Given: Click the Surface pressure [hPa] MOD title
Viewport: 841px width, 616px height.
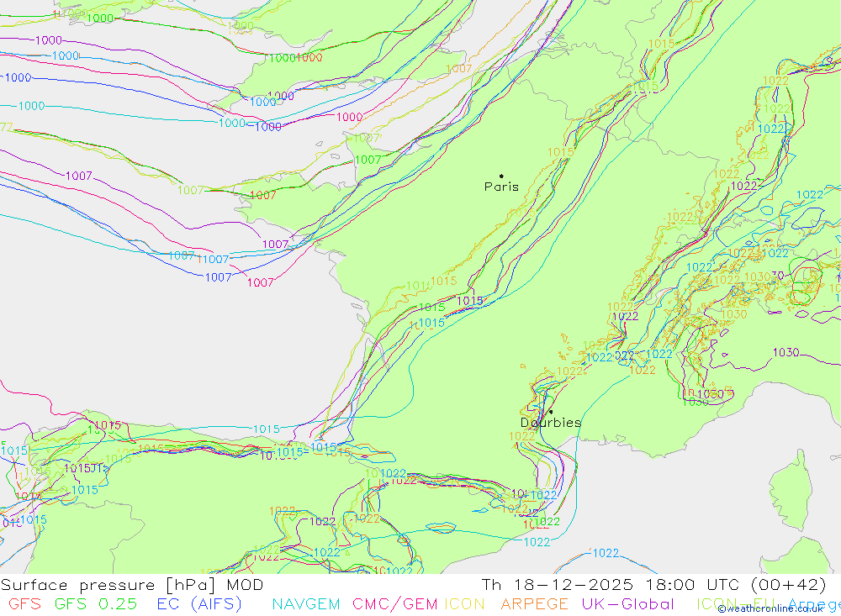Looking at the screenshot, I should 132,585.
